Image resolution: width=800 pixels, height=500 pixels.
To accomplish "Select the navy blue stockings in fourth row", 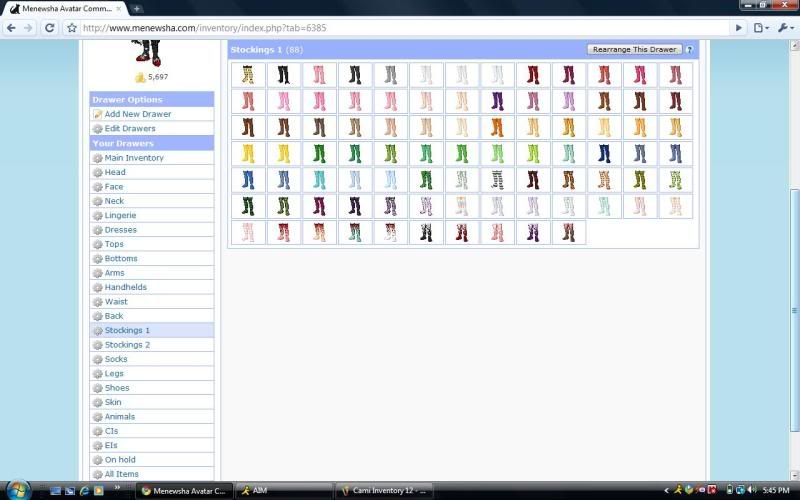I will (x=604, y=154).
